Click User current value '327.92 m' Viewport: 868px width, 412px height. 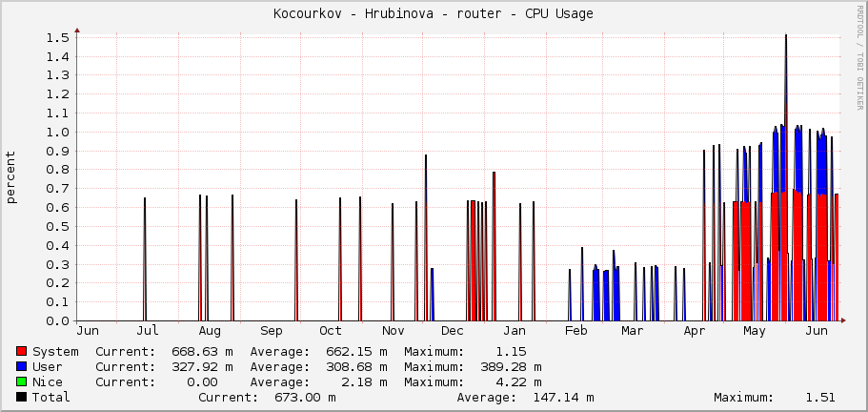click(202, 366)
